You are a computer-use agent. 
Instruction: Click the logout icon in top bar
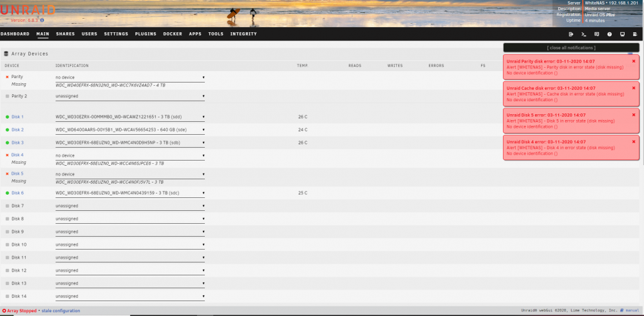pos(571,34)
